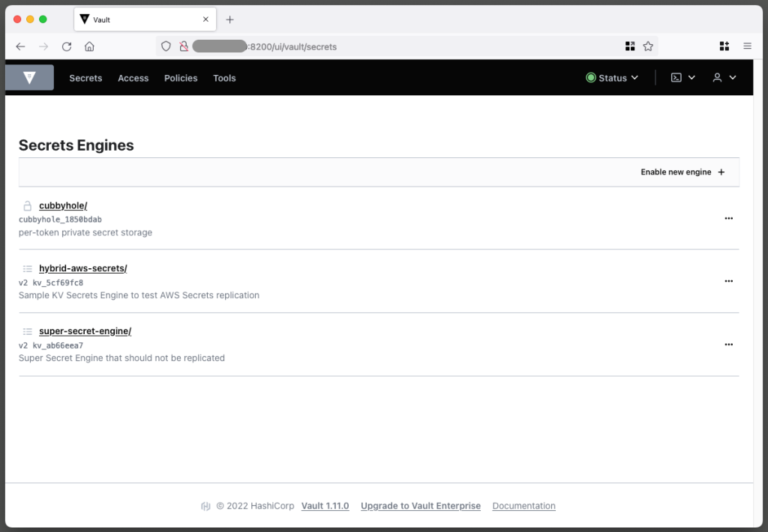Open the ellipsis menu for super-secret-engine

coord(728,344)
